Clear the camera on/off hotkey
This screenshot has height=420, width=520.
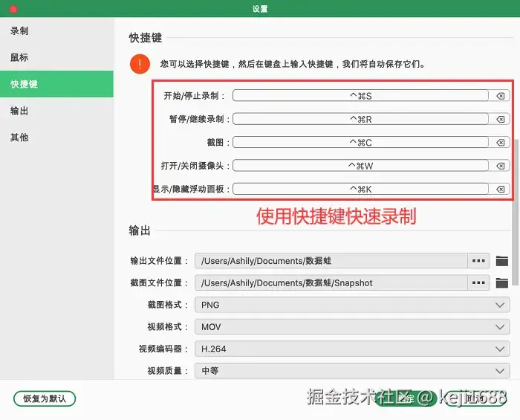coord(500,166)
